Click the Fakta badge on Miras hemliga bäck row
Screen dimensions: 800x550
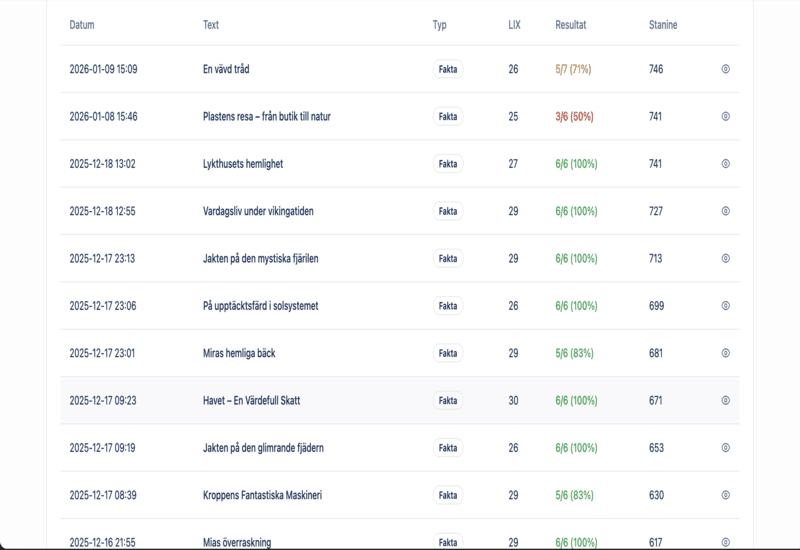pos(448,353)
